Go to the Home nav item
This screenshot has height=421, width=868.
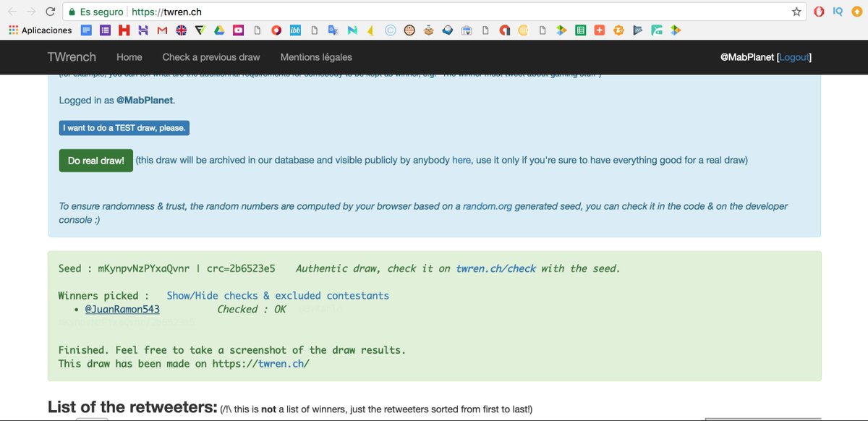(129, 57)
